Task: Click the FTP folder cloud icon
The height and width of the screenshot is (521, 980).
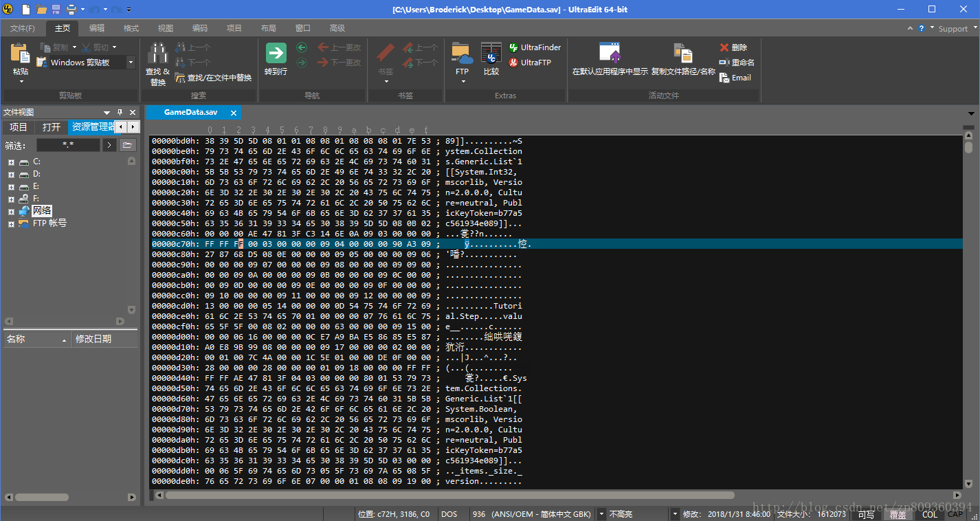Action: (x=462, y=54)
